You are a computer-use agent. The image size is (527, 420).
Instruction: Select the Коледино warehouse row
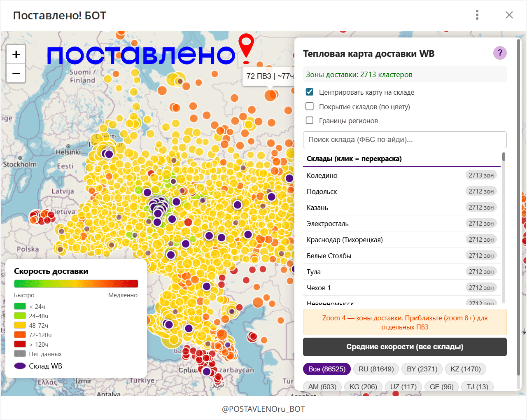401,175
